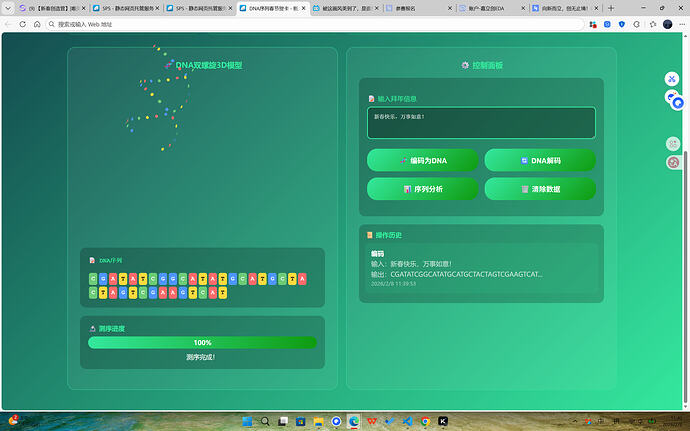Image resolution: width=690 pixels, height=431 pixels.
Task: Expand the system tray hidden icons chevron
Action: (x=575, y=421)
